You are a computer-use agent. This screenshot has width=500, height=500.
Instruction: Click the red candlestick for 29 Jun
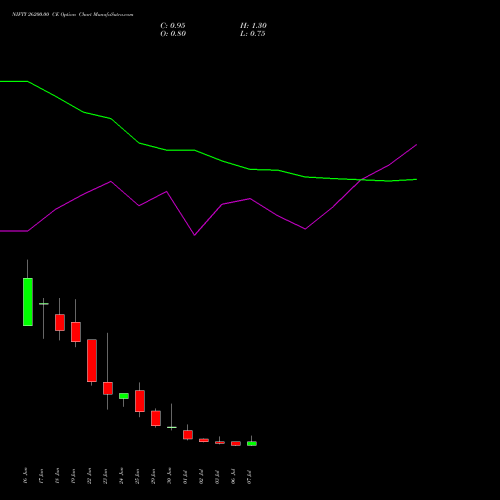click(156, 418)
